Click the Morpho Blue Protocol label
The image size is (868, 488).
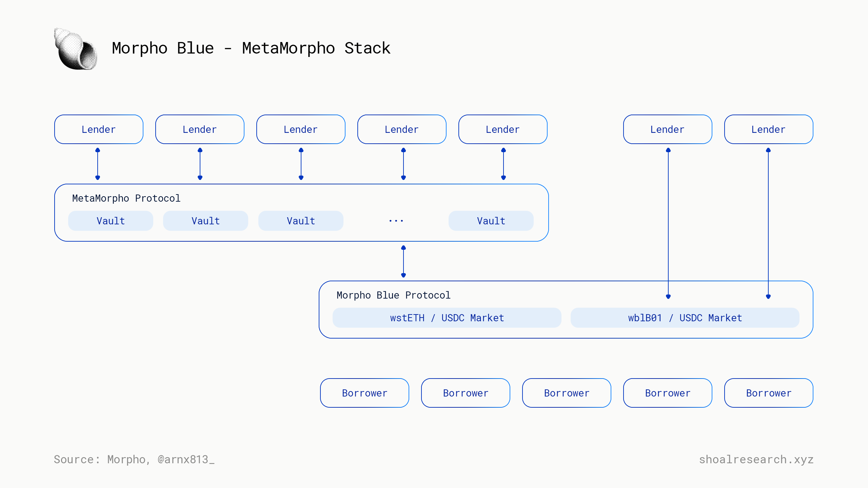click(393, 295)
